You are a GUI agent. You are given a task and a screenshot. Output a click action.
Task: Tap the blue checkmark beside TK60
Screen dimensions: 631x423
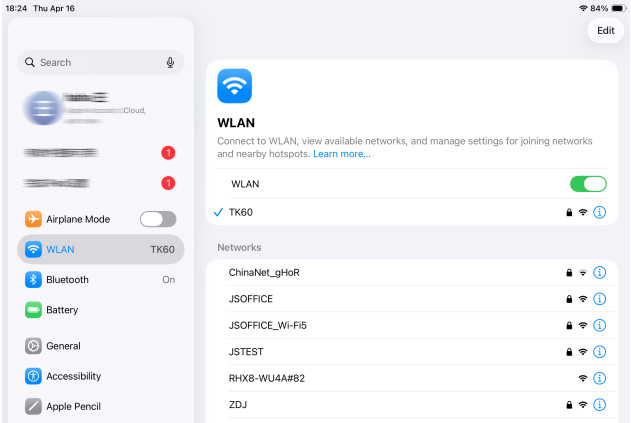218,212
